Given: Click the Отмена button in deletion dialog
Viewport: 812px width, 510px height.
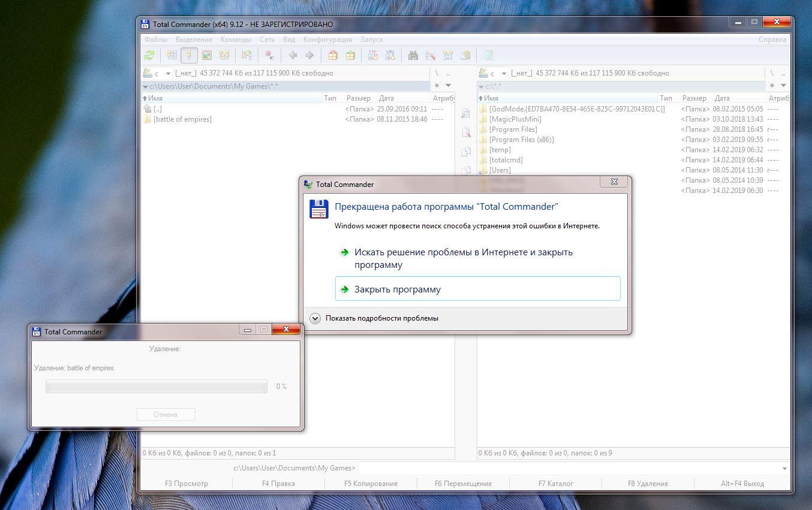Looking at the screenshot, I should tap(166, 414).
